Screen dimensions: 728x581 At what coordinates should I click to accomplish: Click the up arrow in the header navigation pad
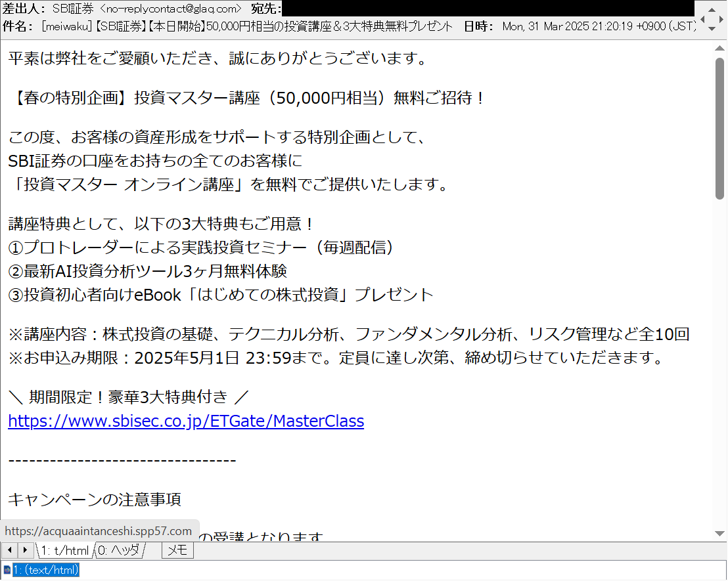(712, 9)
